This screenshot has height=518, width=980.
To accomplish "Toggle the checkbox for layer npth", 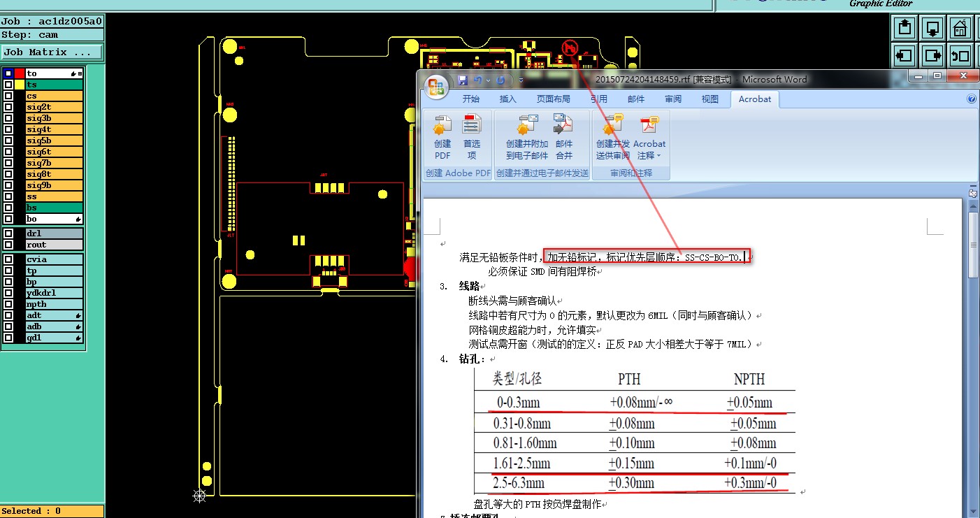I will [8, 304].
